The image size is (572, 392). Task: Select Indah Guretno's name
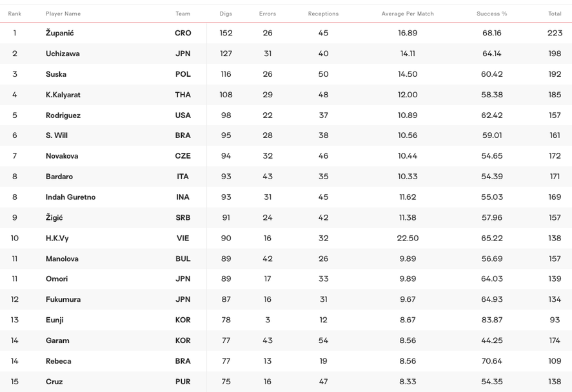(70, 197)
